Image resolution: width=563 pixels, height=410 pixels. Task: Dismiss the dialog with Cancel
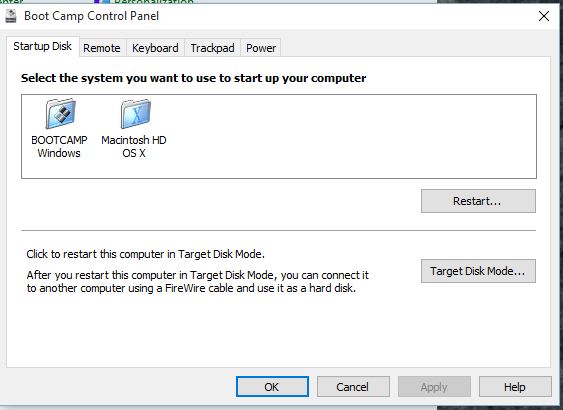[x=353, y=387]
